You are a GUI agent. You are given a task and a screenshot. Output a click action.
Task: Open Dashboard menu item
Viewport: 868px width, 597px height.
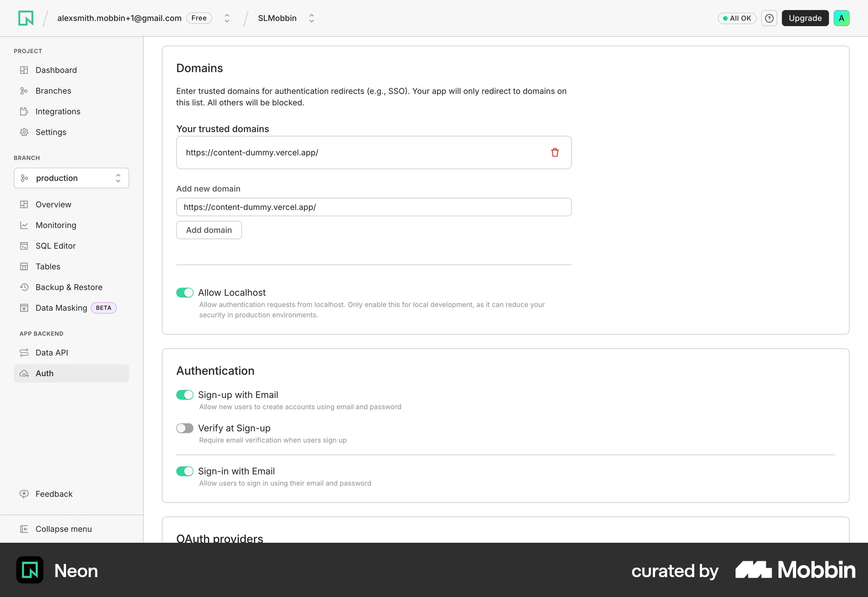71,70
